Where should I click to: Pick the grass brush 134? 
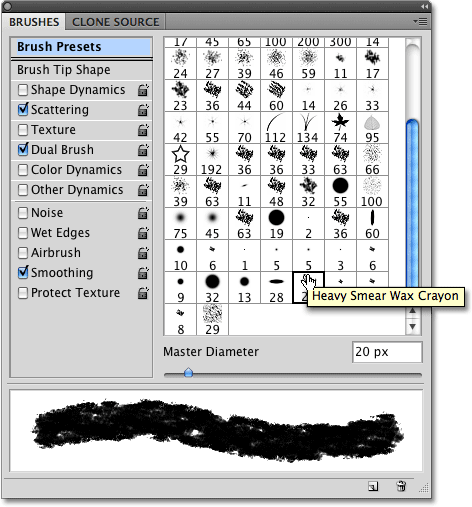click(308, 128)
